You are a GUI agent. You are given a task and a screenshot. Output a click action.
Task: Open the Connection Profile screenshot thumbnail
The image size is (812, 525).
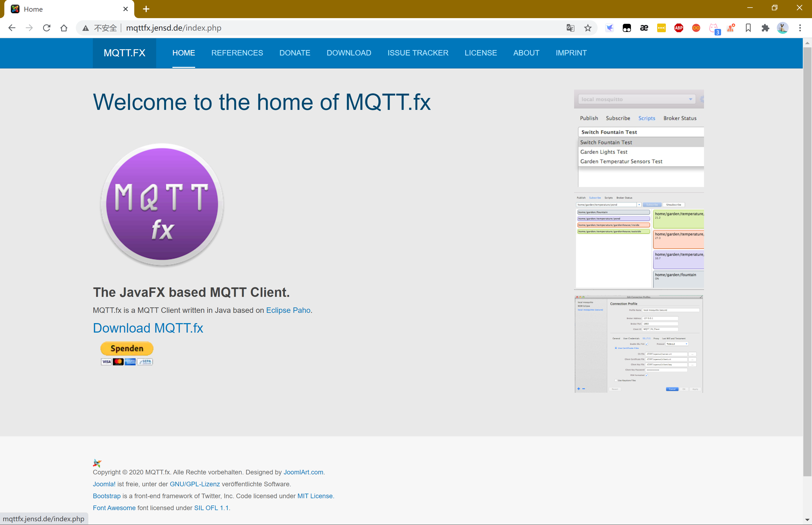point(639,344)
